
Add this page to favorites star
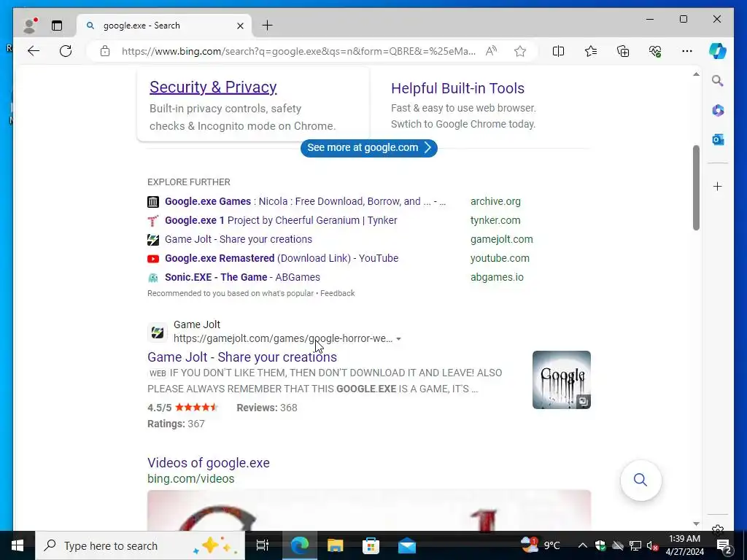pos(520,51)
